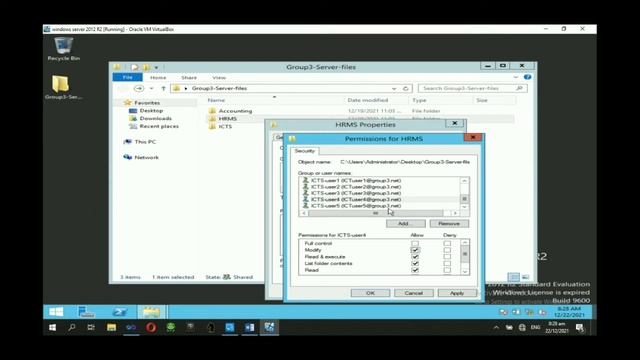Screen dimensions: 640x360
Task: Open the View ribbon tab
Action: [x=219, y=78]
